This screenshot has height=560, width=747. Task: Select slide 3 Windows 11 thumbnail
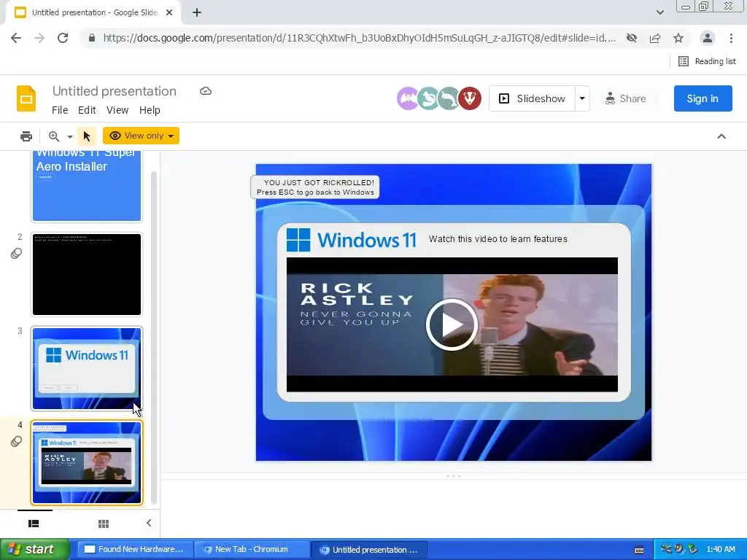pos(87,368)
